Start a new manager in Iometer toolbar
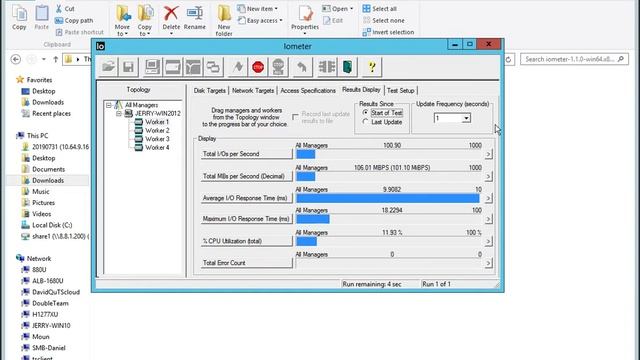640x360 pixels. click(152, 67)
